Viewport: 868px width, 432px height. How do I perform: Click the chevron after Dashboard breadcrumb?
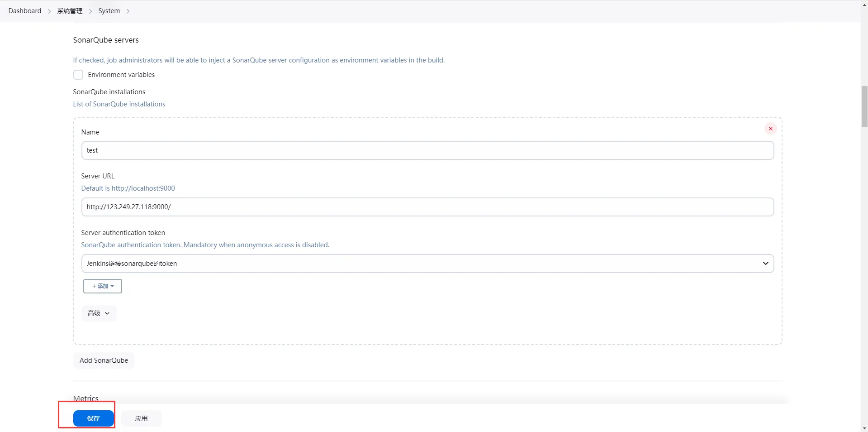tap(49, 11)
